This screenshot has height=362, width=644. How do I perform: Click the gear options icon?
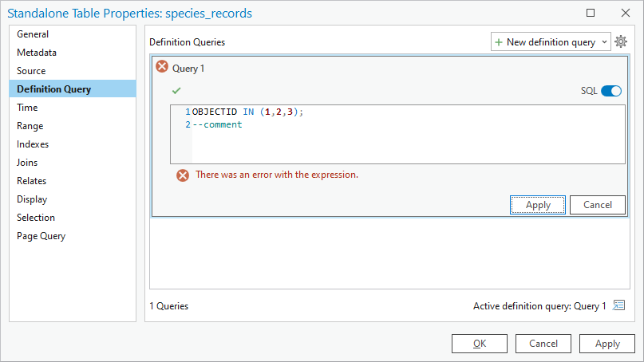(x=621, y=41)
